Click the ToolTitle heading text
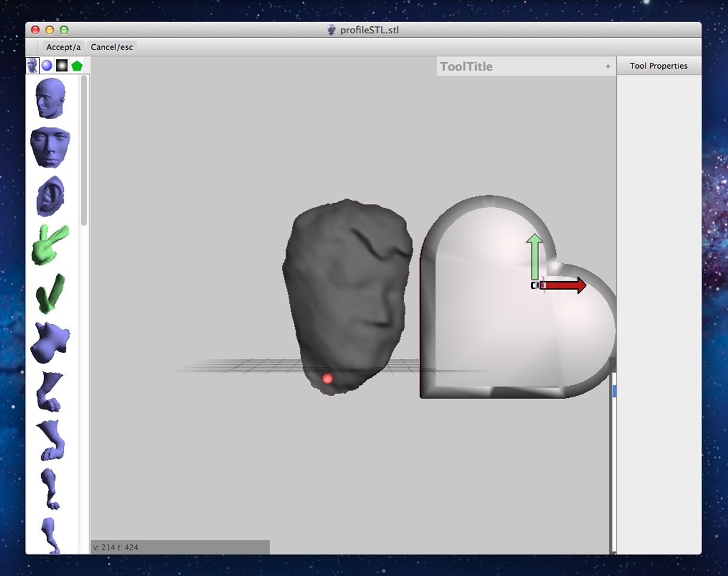Viewport: 728px width, 576px height. (466, 66)
